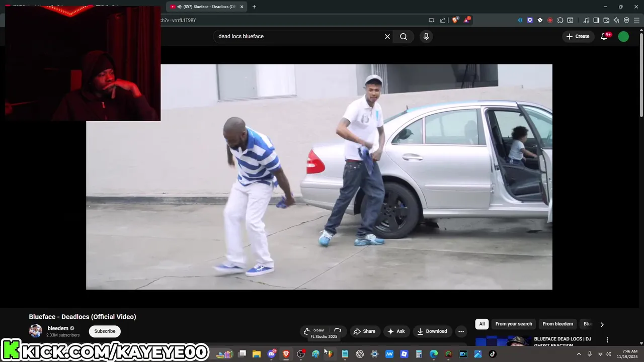Click the install/cast screen icon in address bar
Screen dimensions: 644x362
pos(431,20)
